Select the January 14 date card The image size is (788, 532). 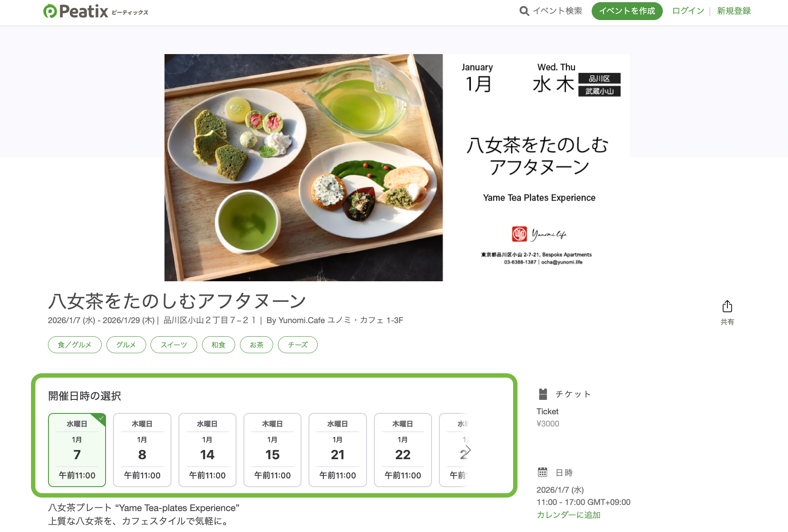207,450
